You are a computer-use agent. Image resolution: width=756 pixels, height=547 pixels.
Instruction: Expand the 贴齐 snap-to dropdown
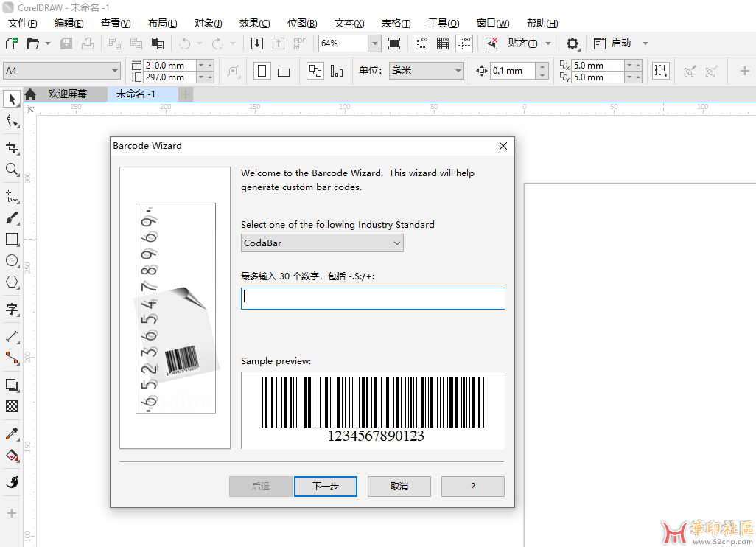pyautogui.click(x=548, y=43)
